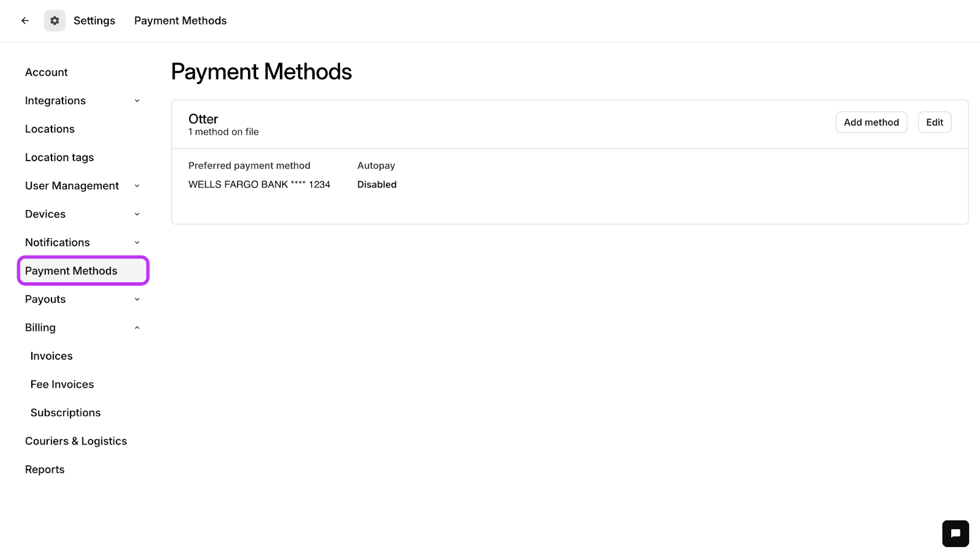Open Couriers & Logistics settings
This screenshot has height=558, width=980.
pos(76,441)
